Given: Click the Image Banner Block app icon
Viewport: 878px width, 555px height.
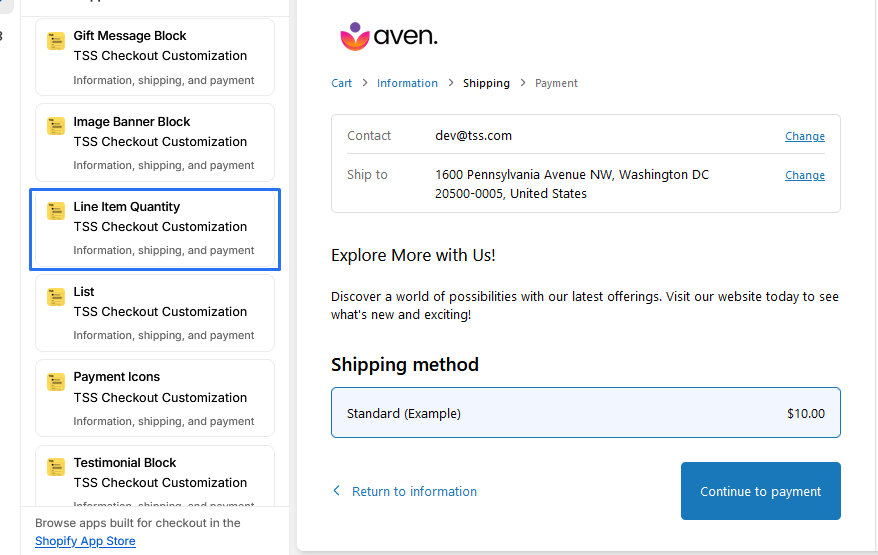Looking at the screenshot, I should (x=56, y=127).
